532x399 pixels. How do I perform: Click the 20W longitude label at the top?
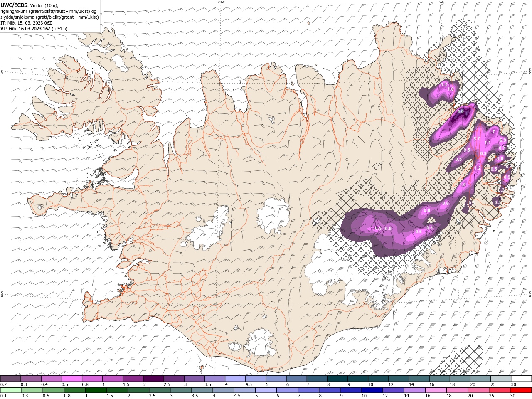(221, 2)
